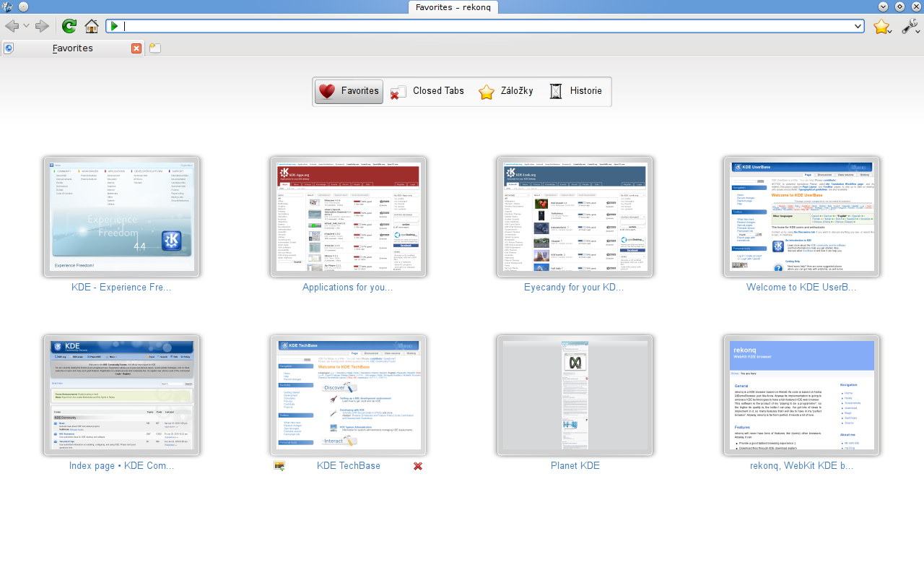Follow the 'KDE TechBase' link
This screenshot has height=578, width=924.
coord(349,466)
